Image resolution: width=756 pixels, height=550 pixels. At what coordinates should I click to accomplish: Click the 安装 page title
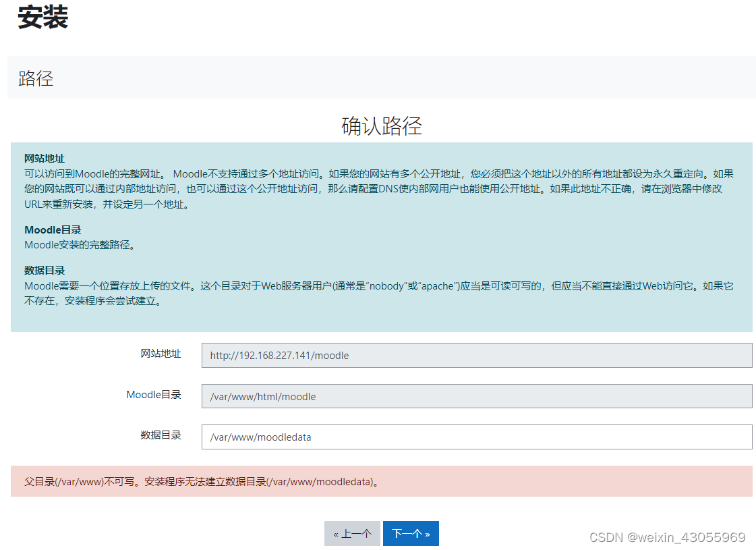42,18
